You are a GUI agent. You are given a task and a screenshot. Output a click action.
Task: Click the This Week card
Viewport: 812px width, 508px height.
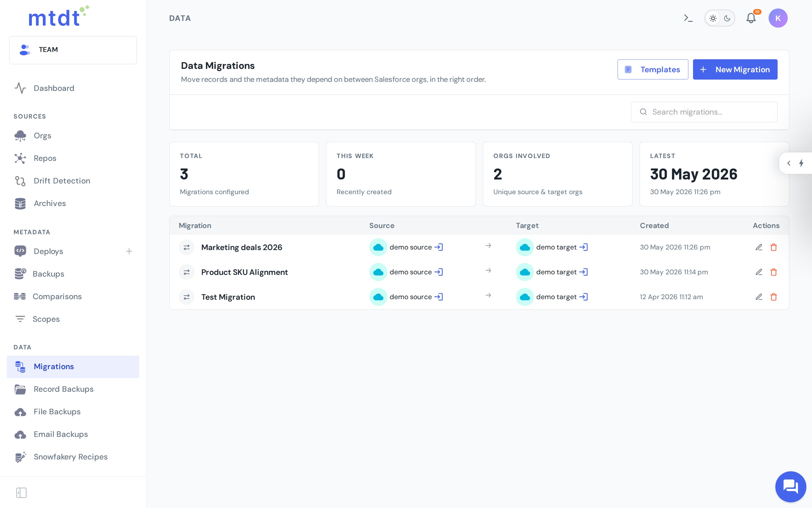pos(401,174)
